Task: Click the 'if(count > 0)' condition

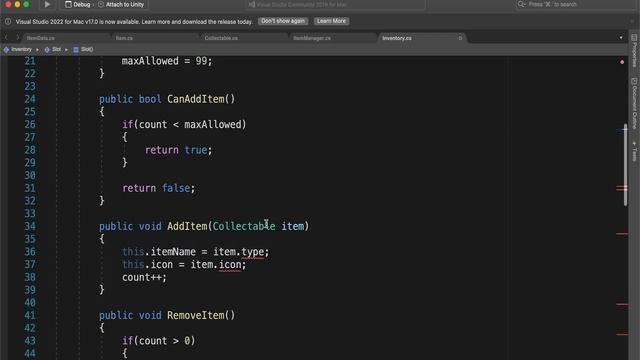Action: (x=158, y=341)
